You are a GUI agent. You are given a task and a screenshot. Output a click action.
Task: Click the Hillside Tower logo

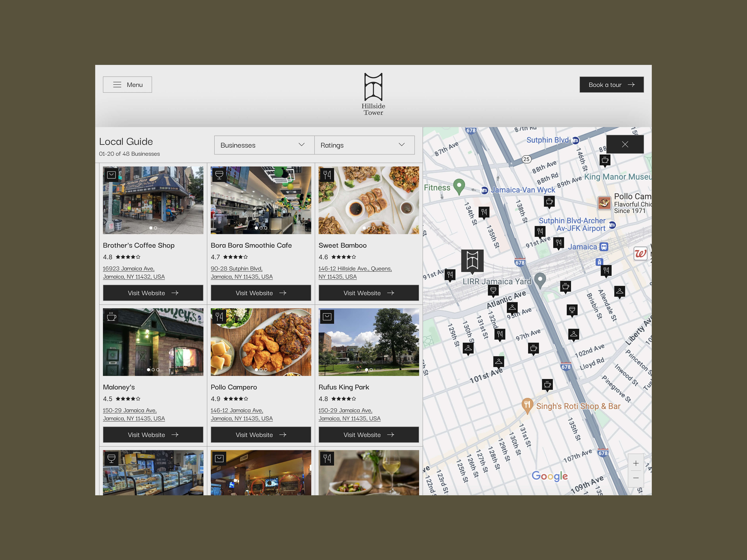click(373, 94)
